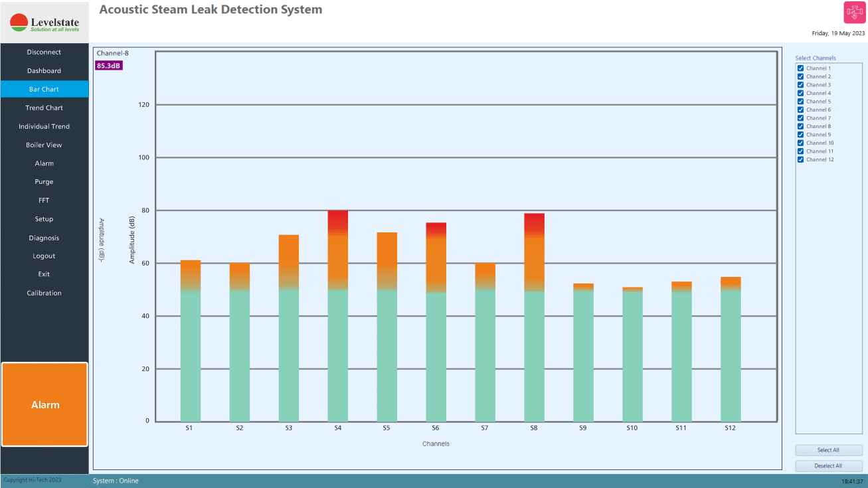Toggle Channel 9 checkbox
The width and height of the screenshot is (868, 488).
[800, 135]
